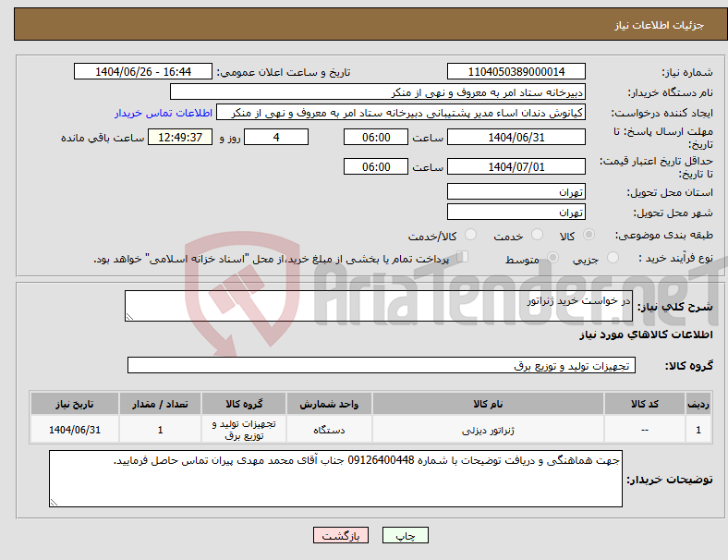Click the اطلاعات کالاهای مورد نیاز heading
Viewport: 728px width, 560px height.
pyautogui.click(x=646, y=335)
